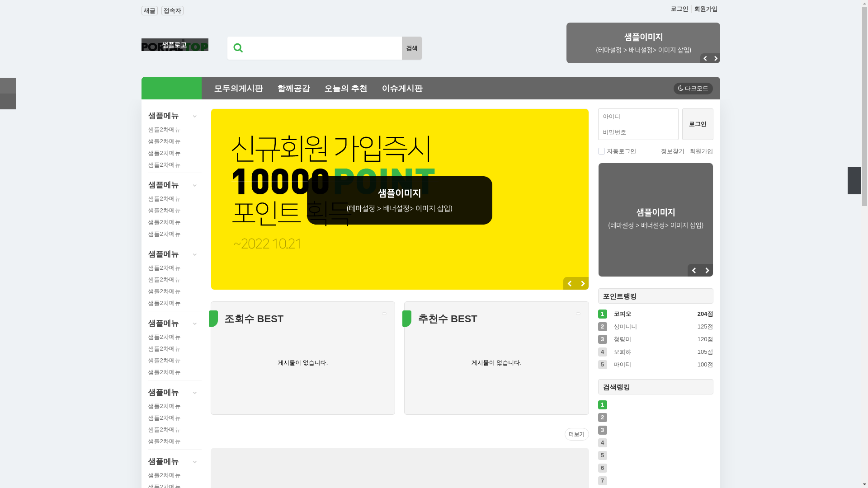Click upper dark side tab on left edge

click(8, 85)
